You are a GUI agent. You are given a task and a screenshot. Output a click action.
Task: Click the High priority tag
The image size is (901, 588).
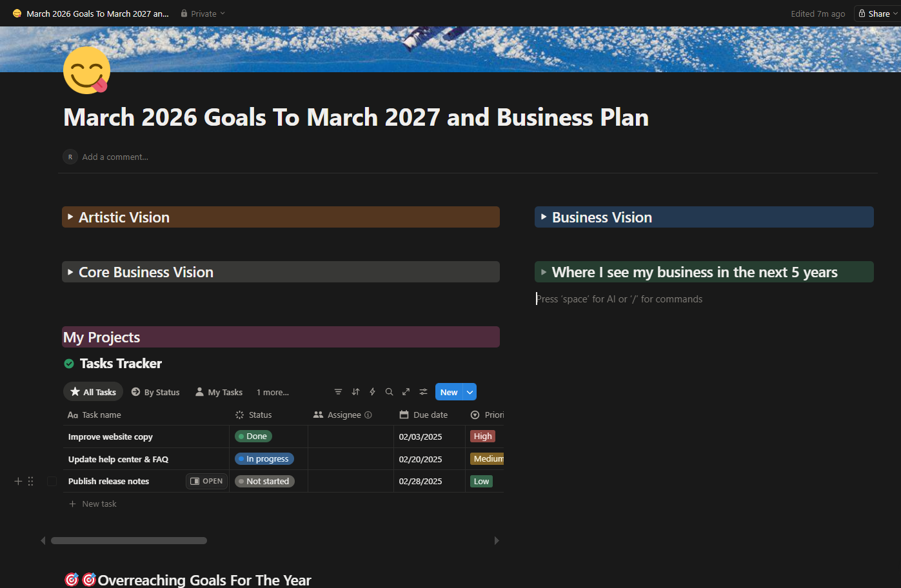[482, 436]
